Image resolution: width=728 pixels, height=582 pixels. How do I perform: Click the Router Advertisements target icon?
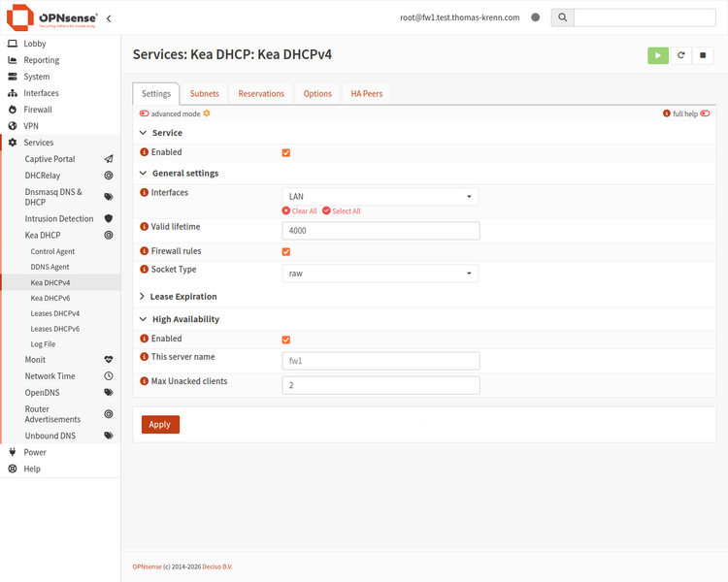point(109,414)
